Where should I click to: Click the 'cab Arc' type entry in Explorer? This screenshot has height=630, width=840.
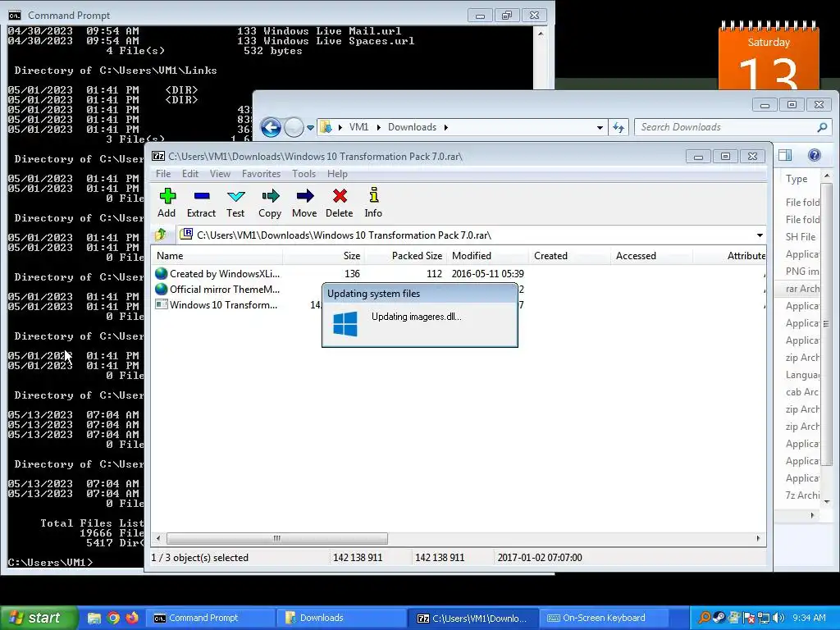[x=802, y=391]
